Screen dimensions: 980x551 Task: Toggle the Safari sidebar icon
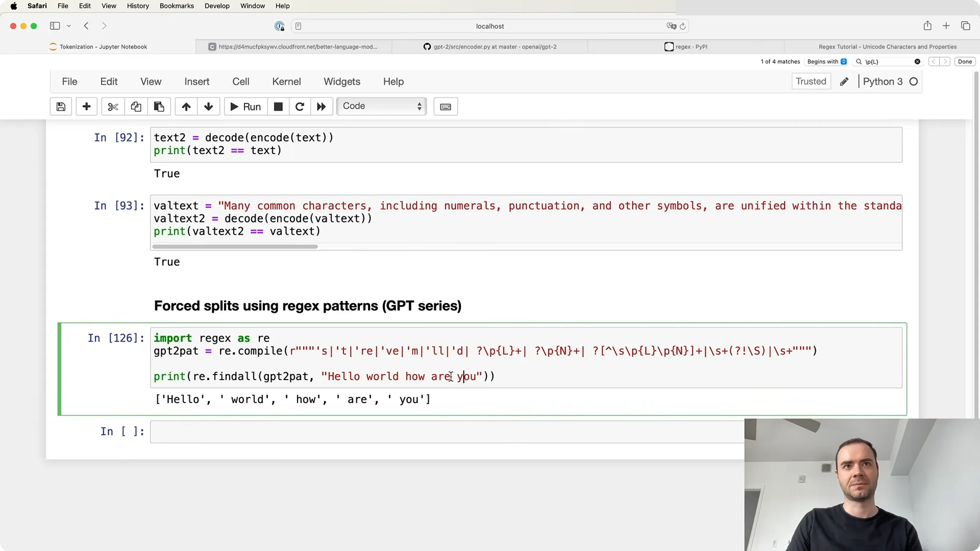(55, 26)
